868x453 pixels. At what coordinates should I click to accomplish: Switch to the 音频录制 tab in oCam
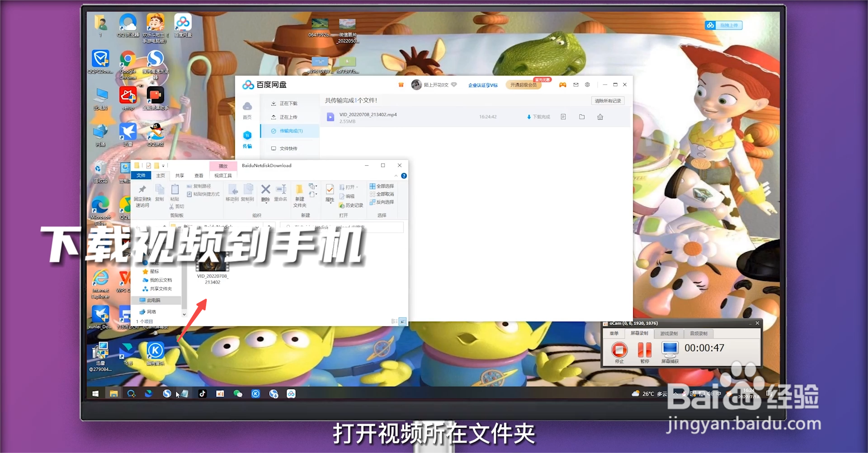[x=698, y=334]
